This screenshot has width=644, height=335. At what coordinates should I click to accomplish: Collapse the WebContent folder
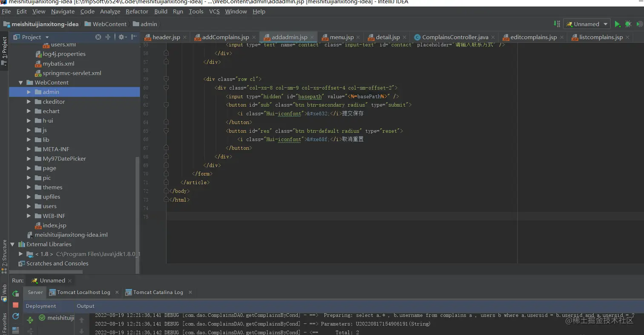[x=20, y=83]
